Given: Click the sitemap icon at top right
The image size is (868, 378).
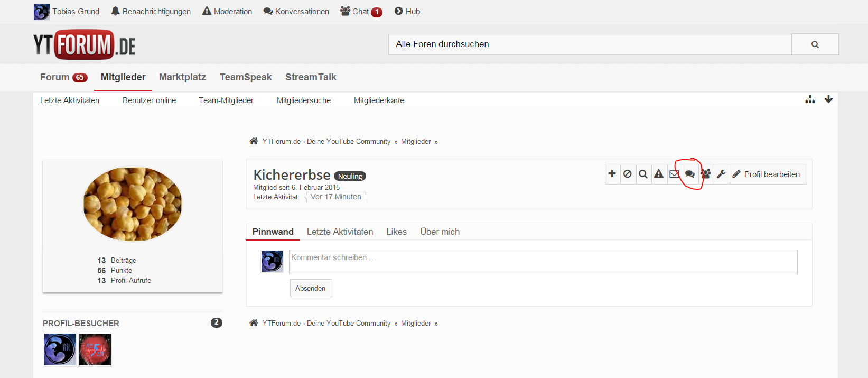Looking at the screenshot, I should click(810, 99).
